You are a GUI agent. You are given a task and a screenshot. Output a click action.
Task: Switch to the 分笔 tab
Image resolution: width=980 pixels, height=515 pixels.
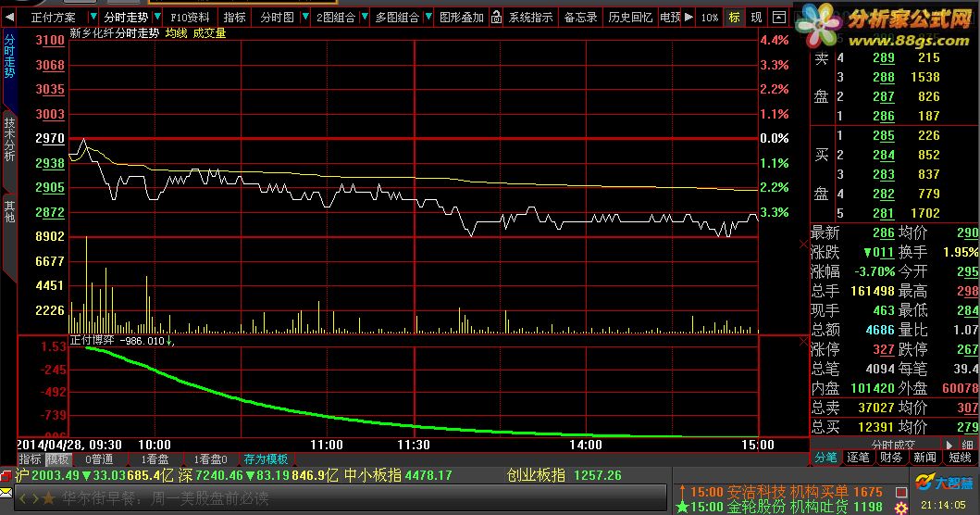click(825, 458)
